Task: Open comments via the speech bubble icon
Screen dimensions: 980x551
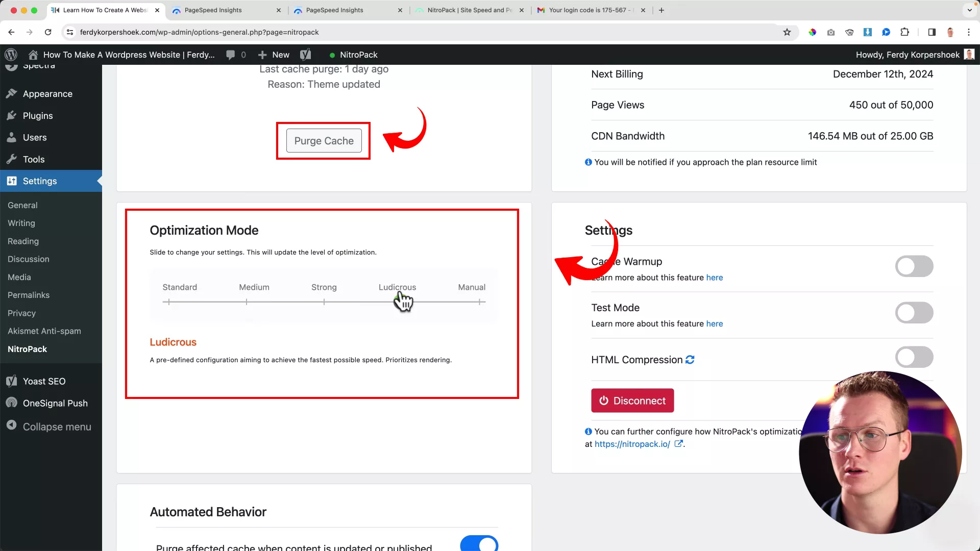Action: click(231, 55)
